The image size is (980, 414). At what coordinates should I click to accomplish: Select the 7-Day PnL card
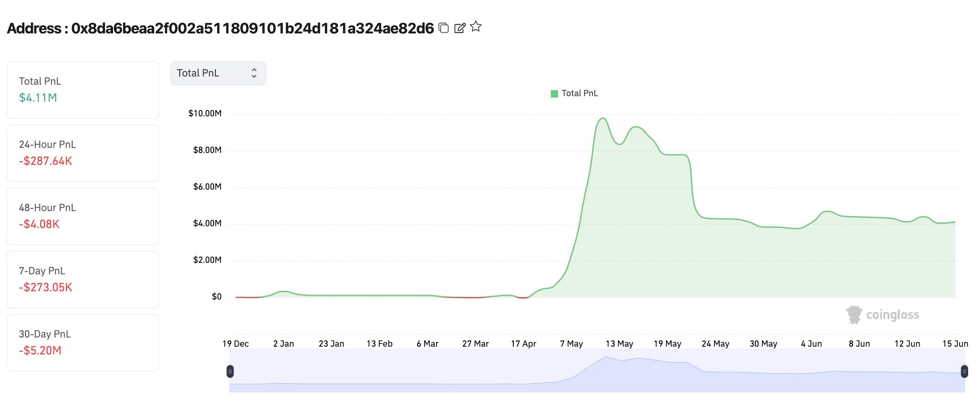pos(83,279)
